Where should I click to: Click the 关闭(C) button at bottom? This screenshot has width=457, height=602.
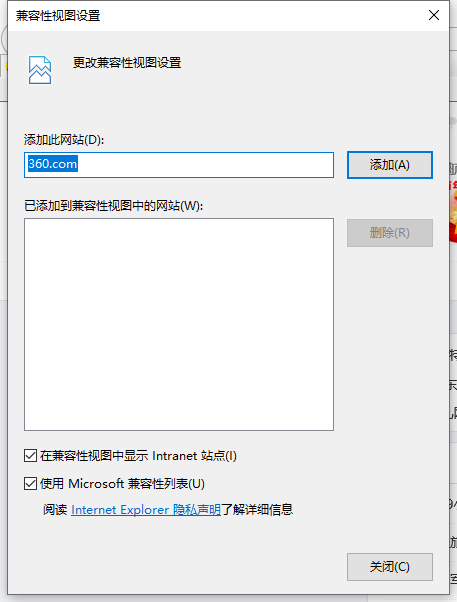tap(390, 567)
